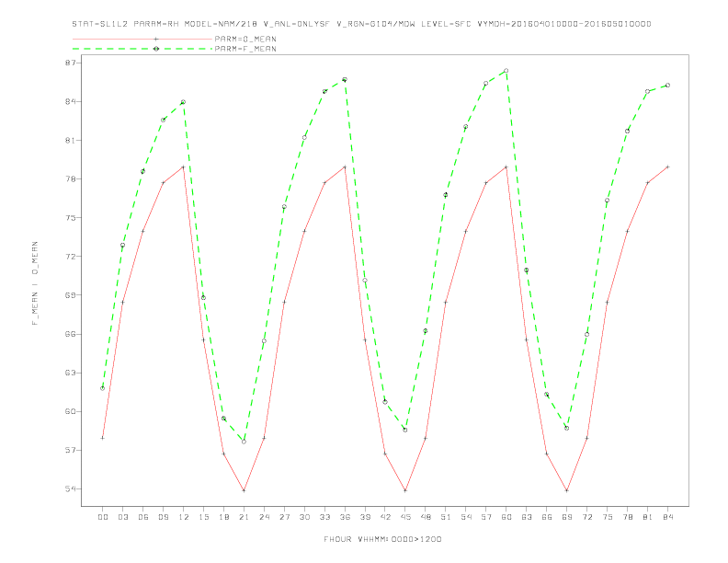Viewport: 728px width, 563px height.
Task: Click y-axis tick label 57
Action: tap(71, 450)
